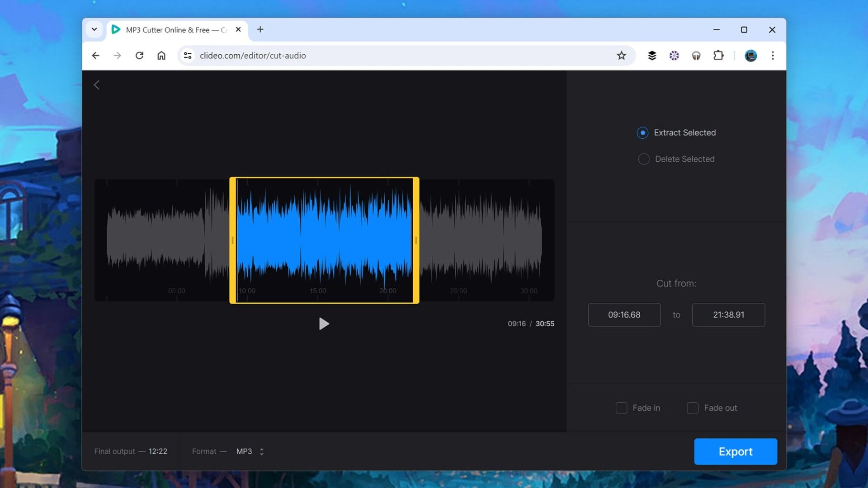
Task: Open the browser extensions puzzle icon
Action: point(718,56)
